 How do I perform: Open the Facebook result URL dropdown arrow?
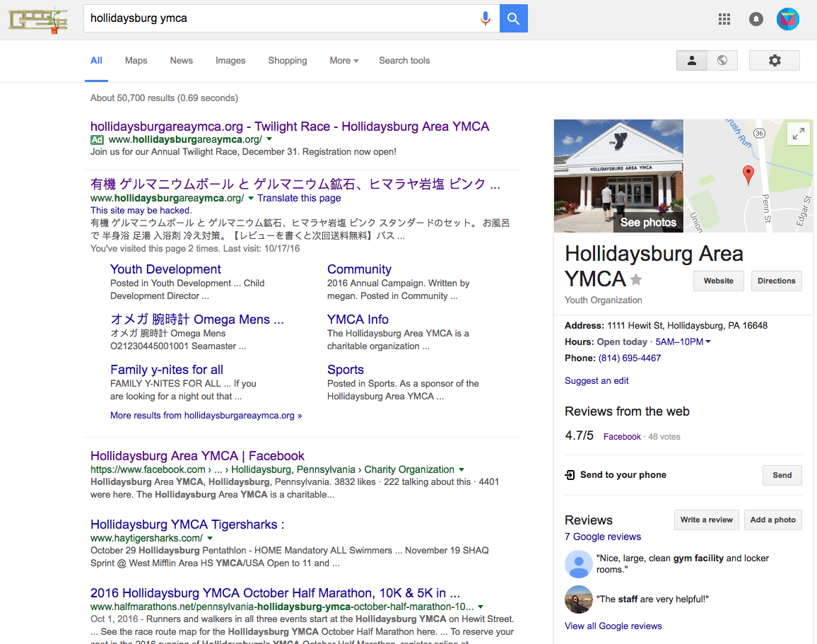[462, 469]
